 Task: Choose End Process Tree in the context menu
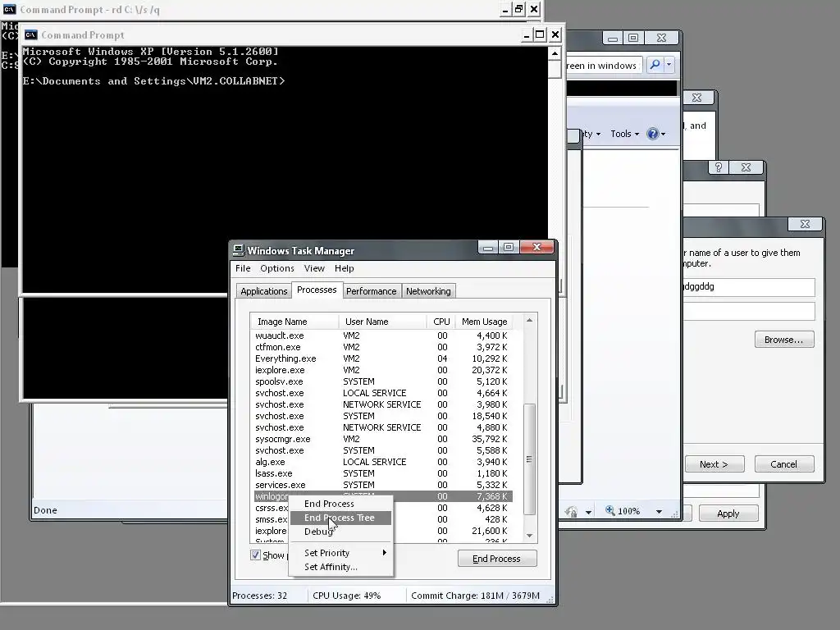click(x=340, y=518)
